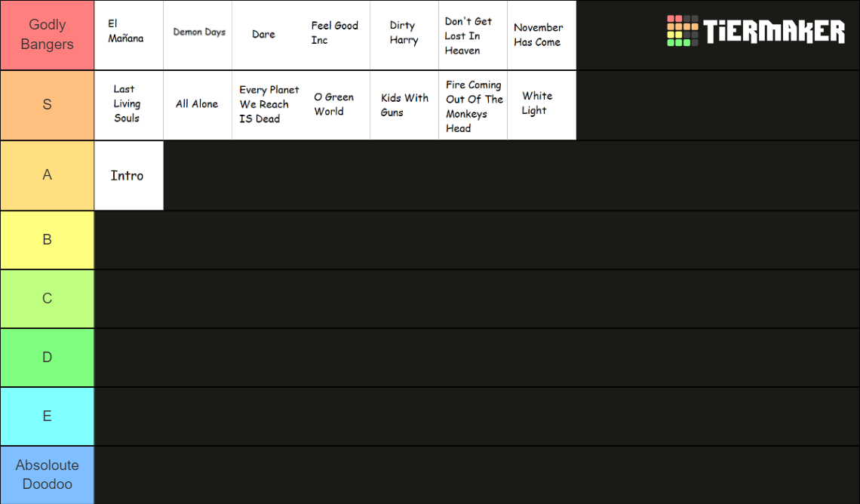Choose the November Has Come tile
The height and width of the screenshot is (504, 860).
click(542, 35)
